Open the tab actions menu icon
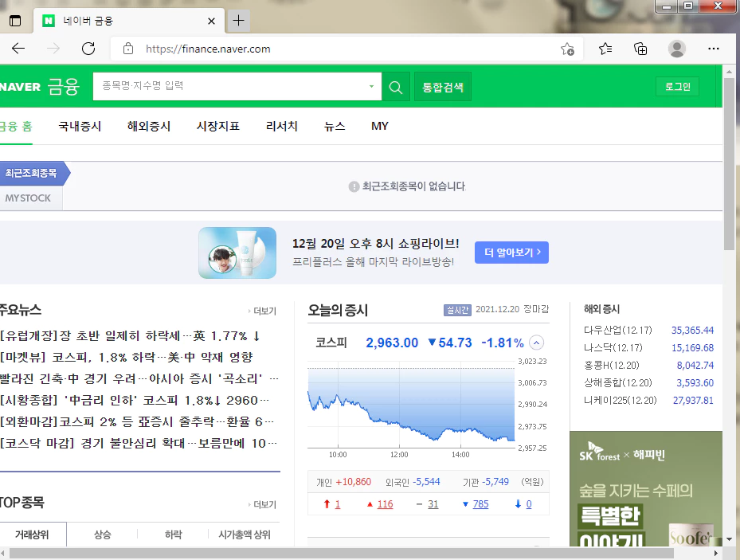The image size is (740, 560). tap(15, 21)
